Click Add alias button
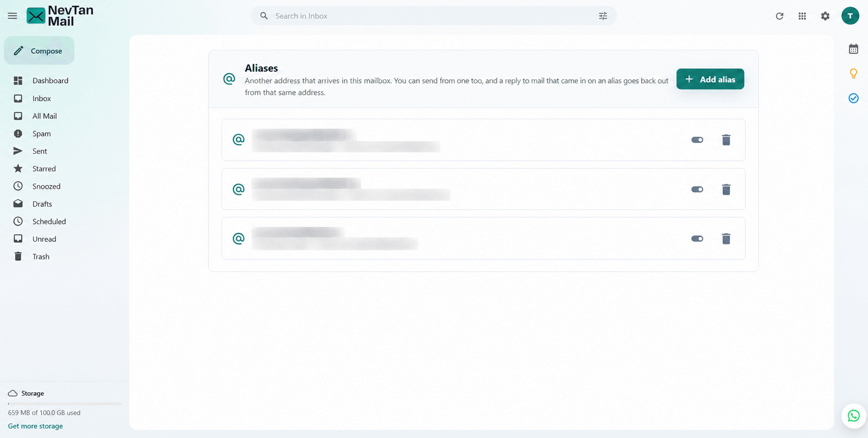The image size is (868, 438). click(710, 79)
